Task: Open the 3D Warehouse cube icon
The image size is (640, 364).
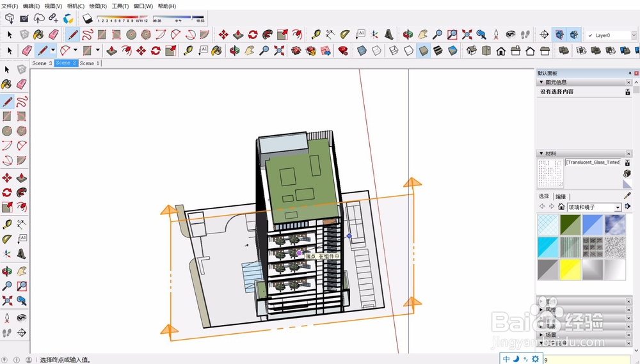Action: point(10,18)
